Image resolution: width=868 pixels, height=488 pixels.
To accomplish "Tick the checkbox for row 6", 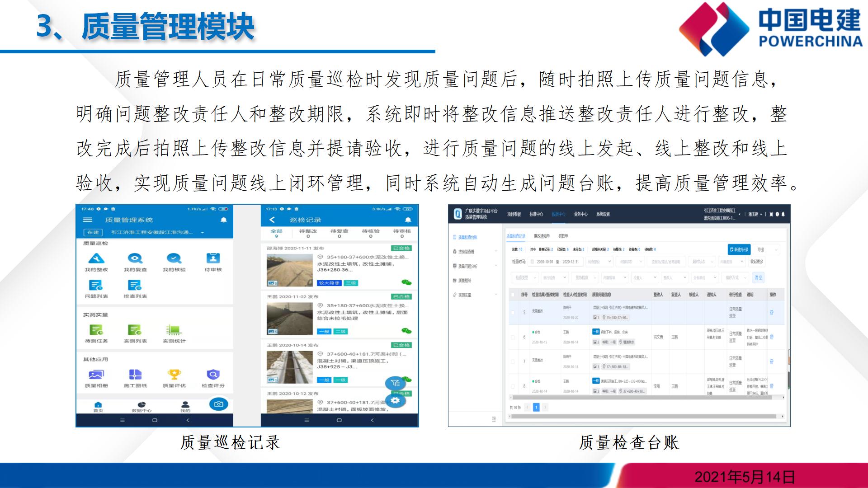I will 513,337.
